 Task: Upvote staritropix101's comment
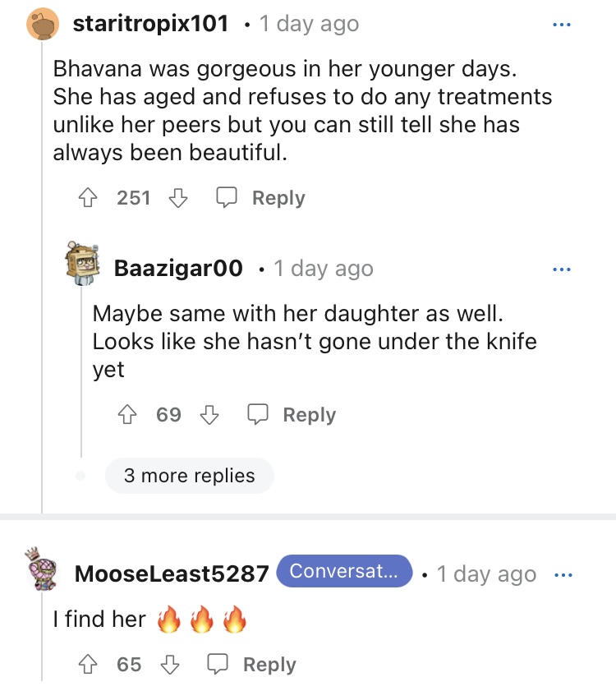click(x=90, y=198)
